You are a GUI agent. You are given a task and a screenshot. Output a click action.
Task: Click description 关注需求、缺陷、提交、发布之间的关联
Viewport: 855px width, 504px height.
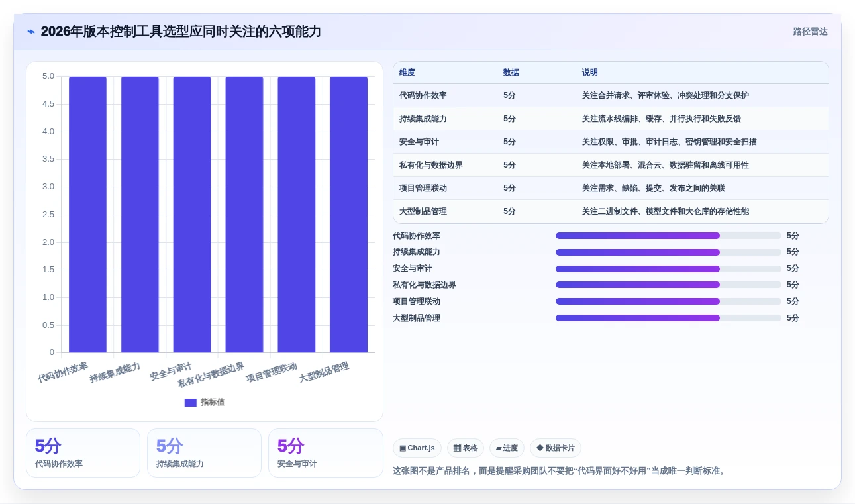(x=654, y=188)
